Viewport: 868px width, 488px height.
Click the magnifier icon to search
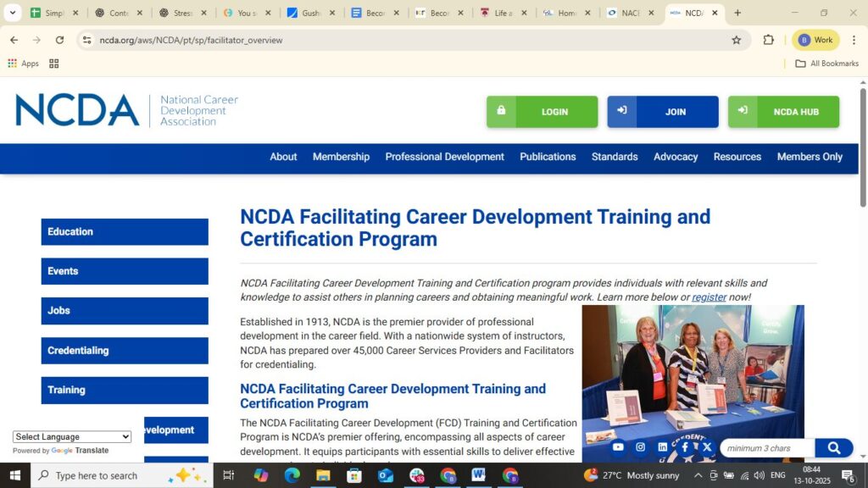click(833, 447)
